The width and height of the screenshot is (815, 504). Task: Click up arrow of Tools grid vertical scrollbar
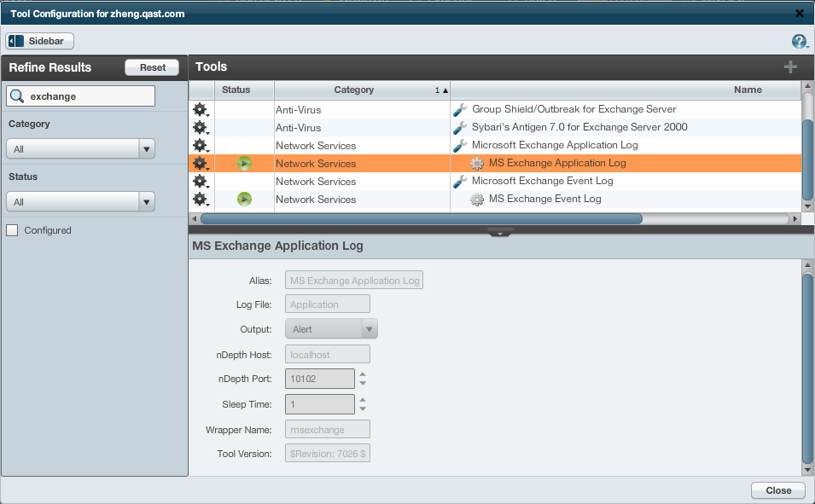(x=807, y=86)
